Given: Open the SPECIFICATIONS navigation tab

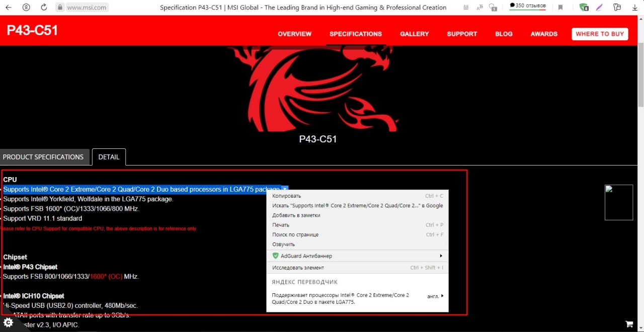Looking at the screenshot, I should tap(356, 34).
